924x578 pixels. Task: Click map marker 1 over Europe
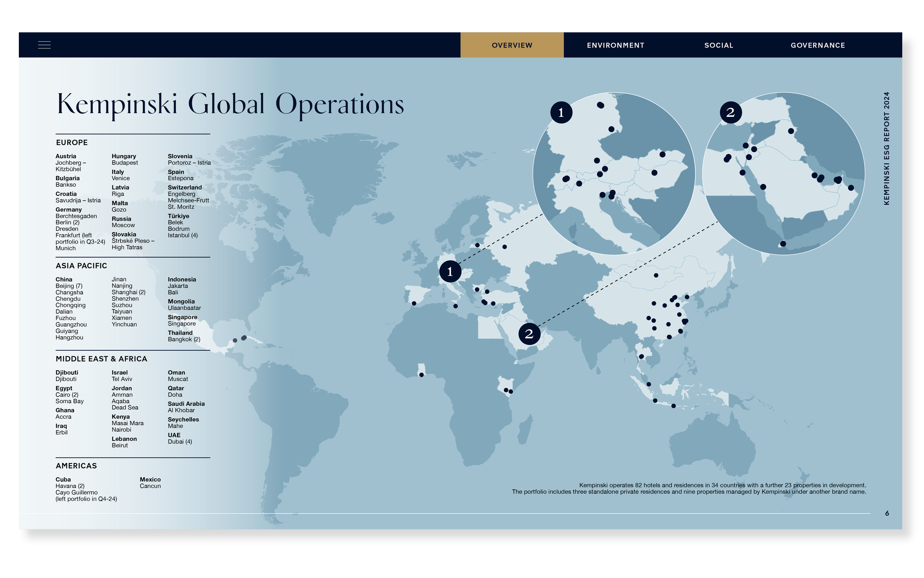point(450,271)
